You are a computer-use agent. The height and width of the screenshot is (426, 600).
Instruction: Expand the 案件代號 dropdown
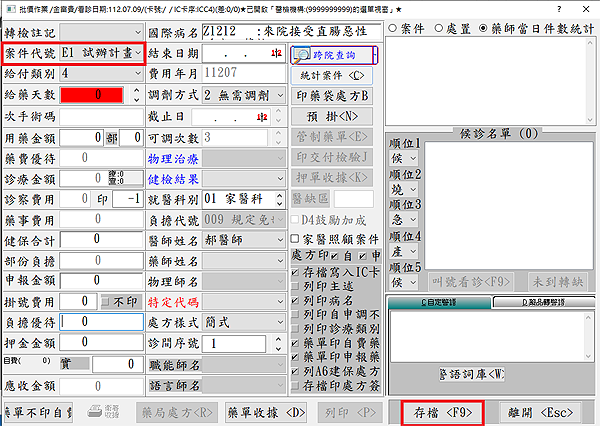138,53
